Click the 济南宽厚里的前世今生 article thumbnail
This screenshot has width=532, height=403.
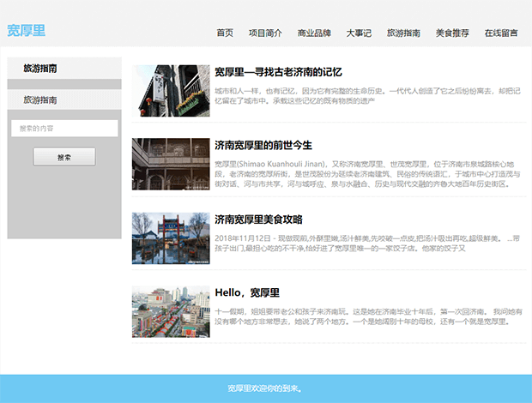tap(170, 164)
